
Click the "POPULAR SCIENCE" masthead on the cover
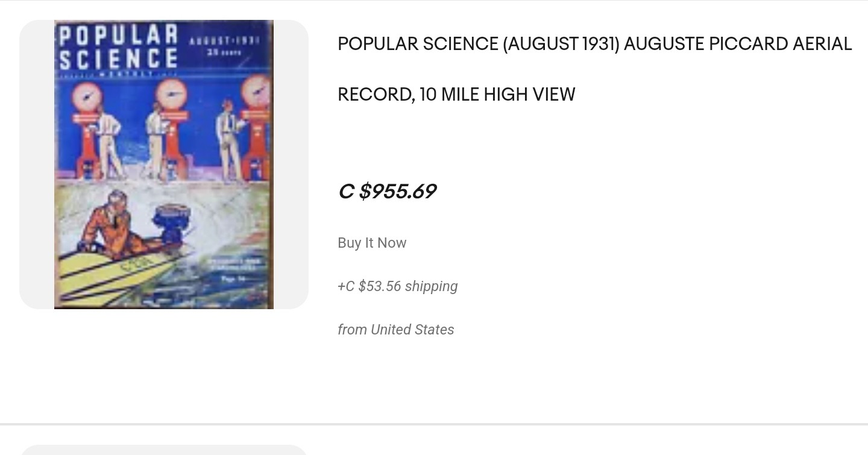[x=118, y=46]
